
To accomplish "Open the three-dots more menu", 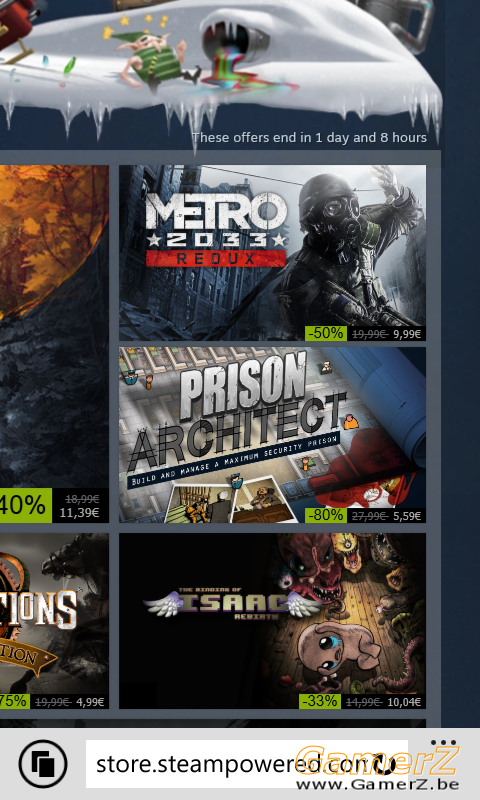I will point(443,743).
